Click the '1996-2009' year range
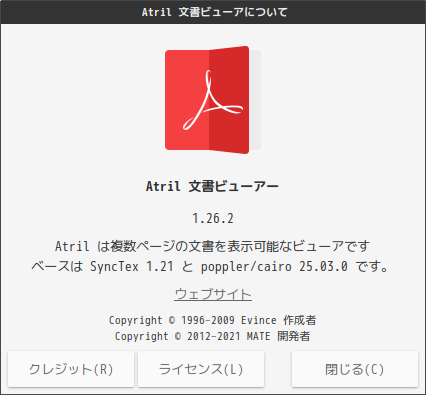 pos(208,320)
